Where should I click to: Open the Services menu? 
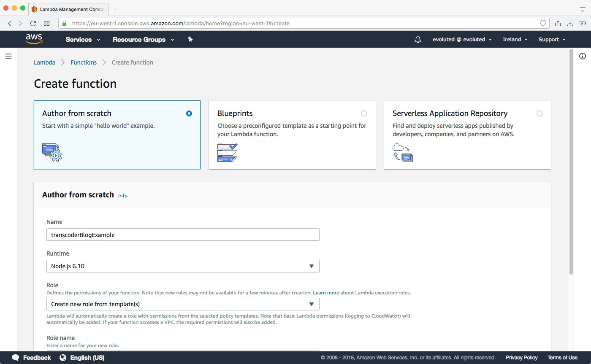click(x=83, y=40)
